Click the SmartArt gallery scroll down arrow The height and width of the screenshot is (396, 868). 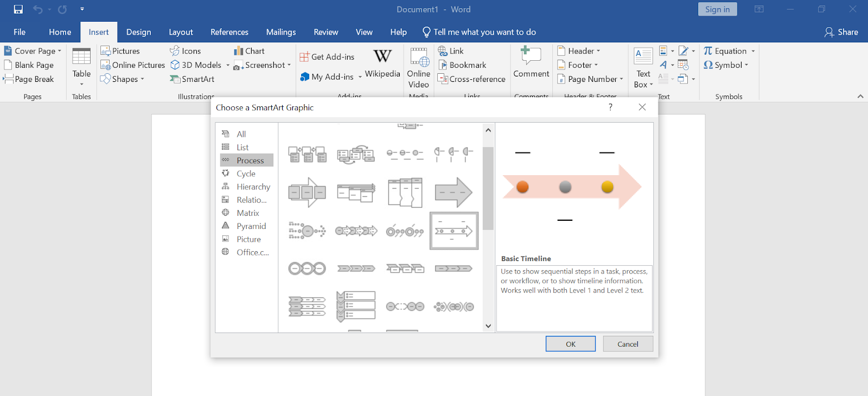[488, 326]
